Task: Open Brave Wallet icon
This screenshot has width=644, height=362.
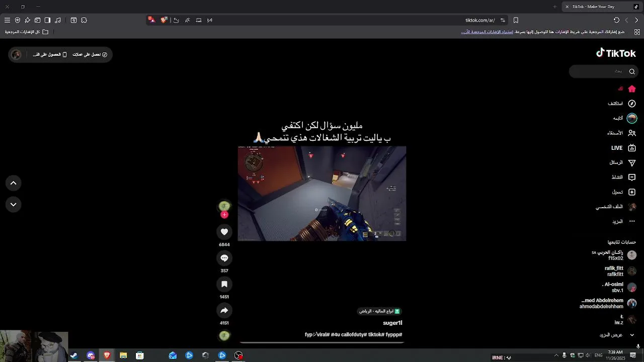Action: [x=37, y=20]
